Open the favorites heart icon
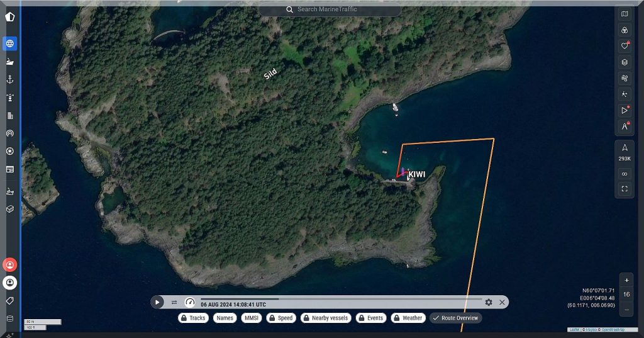Image resolution: width=644 pixels, height=338 pixels. 624,45
